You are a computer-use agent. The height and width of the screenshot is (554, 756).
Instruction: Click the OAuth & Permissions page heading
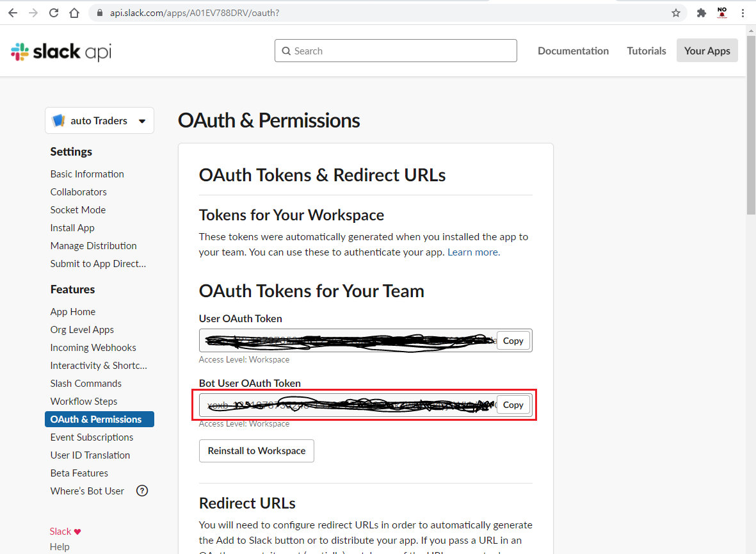click(269, 120)
